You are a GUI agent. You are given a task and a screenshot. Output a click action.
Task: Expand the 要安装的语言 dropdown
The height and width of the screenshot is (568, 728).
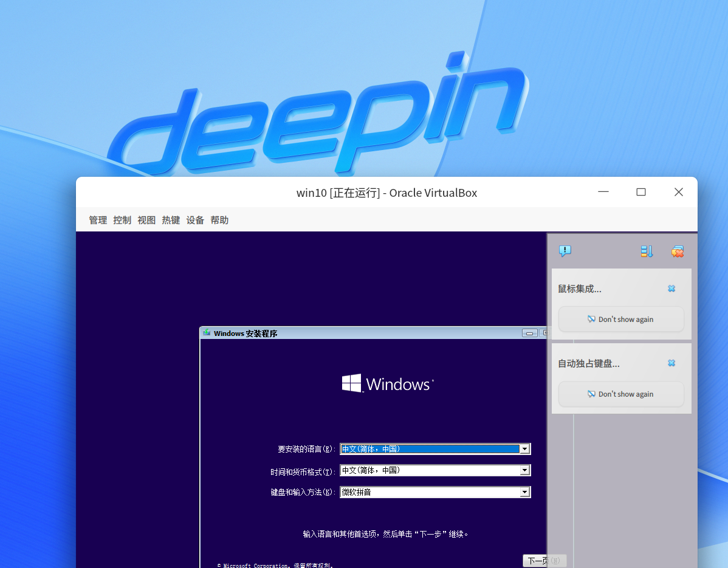click(x=524, y=449)
